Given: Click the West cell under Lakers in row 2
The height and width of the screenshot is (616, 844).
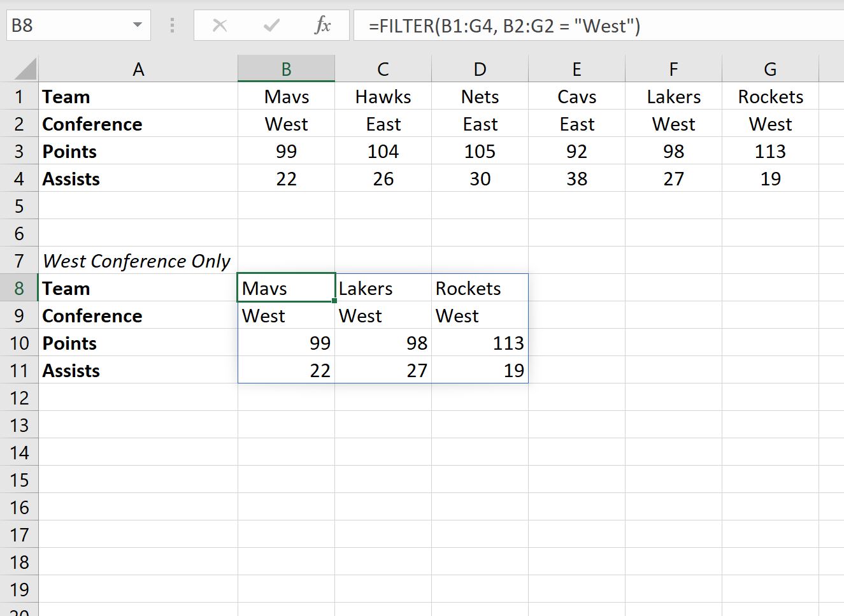Looking at the screenshot, I should [x=674, y=124].
